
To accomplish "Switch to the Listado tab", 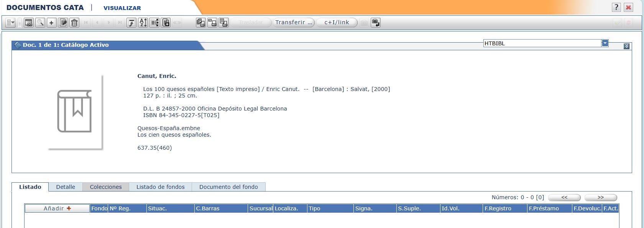I will (x=30, y=187).
